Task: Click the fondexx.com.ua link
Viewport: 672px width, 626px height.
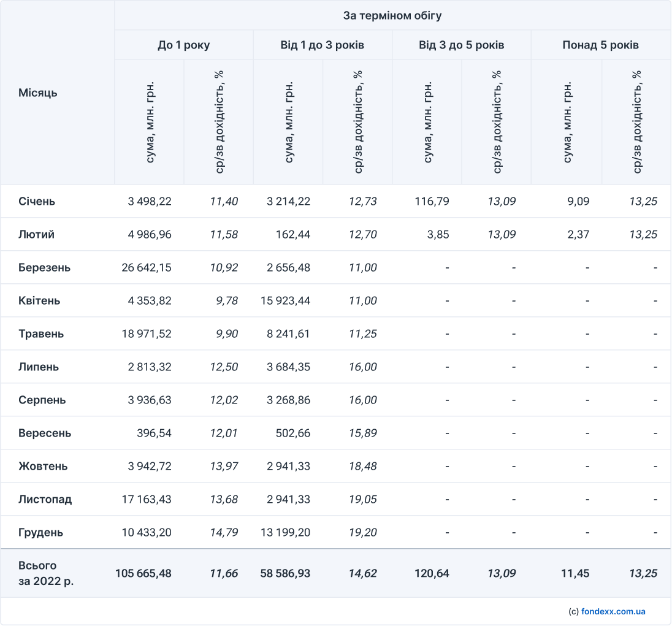Action: (613, 611)
